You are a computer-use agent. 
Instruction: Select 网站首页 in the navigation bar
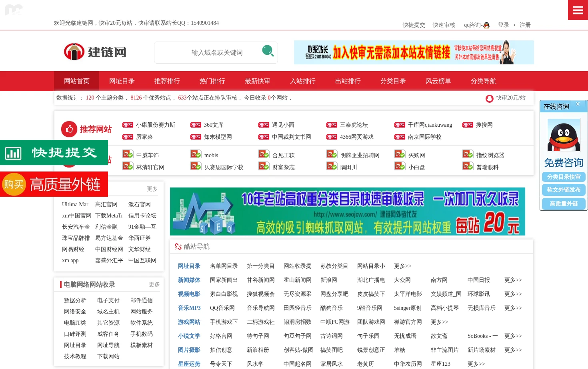point(76,81)
